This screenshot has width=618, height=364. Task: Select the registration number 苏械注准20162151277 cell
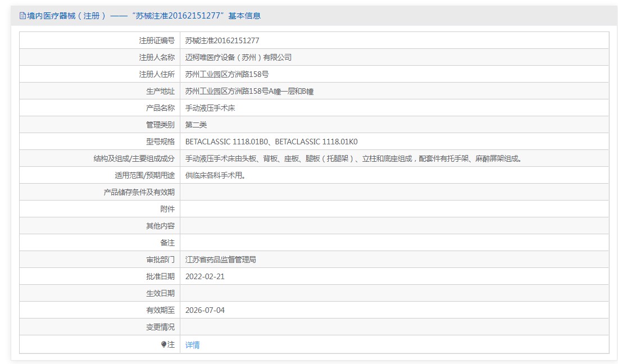pos(222,40)
